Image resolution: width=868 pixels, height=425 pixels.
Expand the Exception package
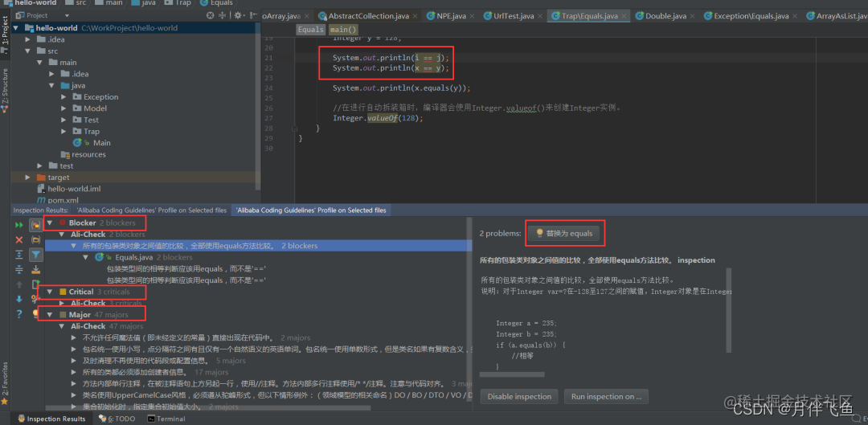64,97
